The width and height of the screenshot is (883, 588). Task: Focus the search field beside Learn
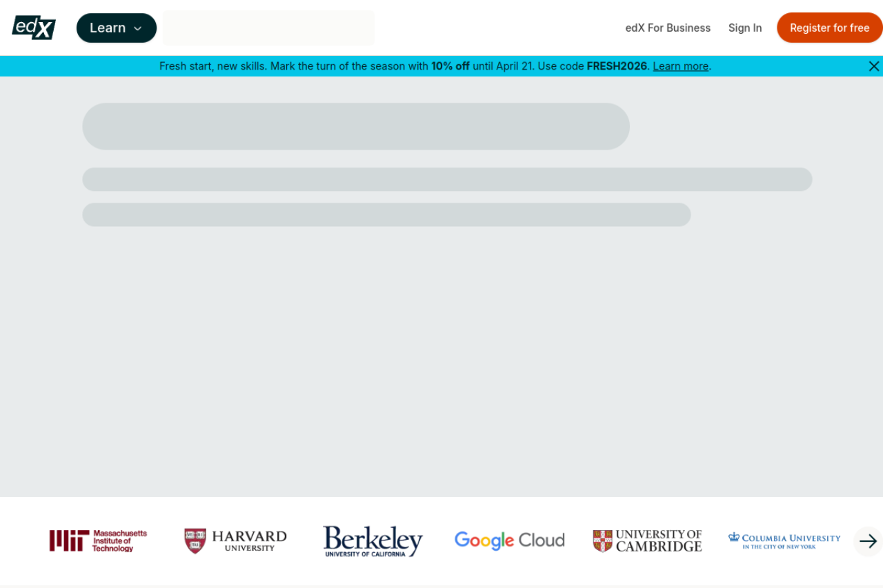pos(268,28)
